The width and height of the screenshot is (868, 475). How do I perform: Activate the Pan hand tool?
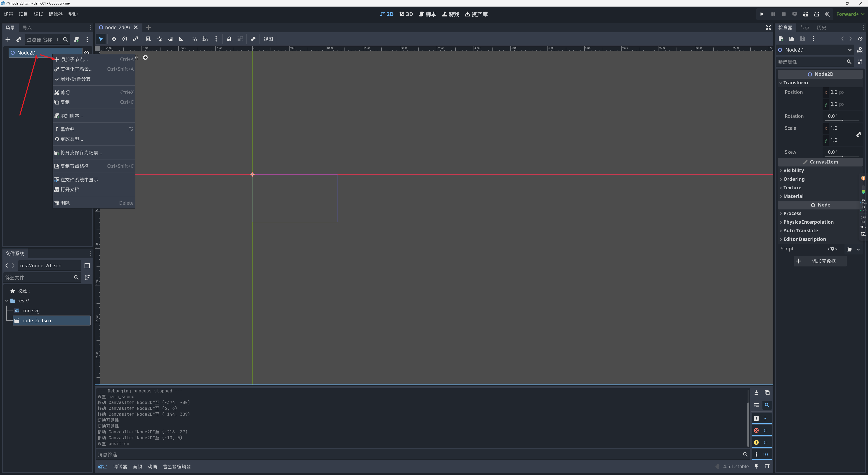point(170,39)
